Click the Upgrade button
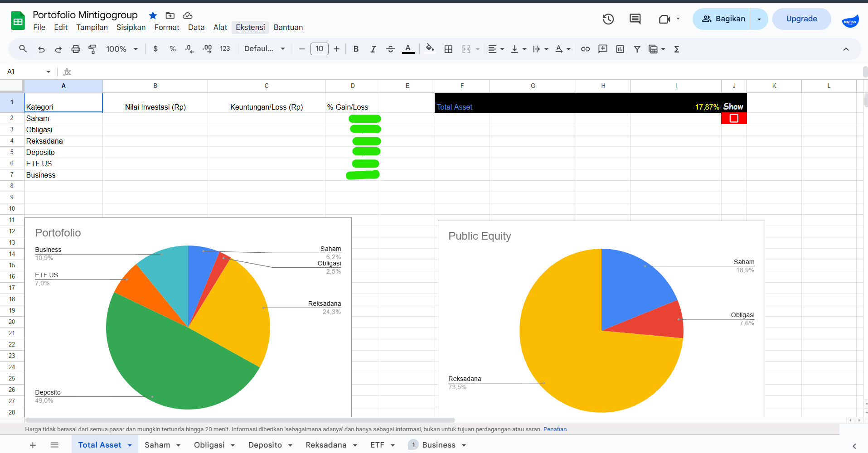Screen dimensions: 868x453 click(x=801, y=19)
